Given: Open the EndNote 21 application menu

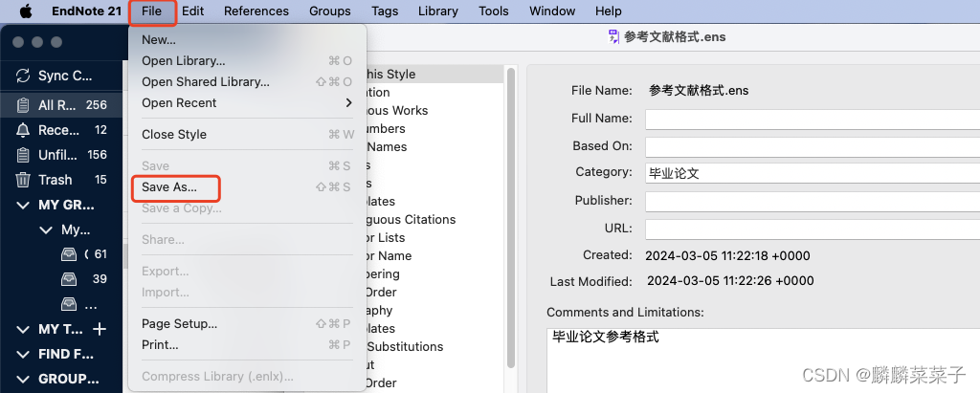Looking at the screenshot, I should pos(87,11).
